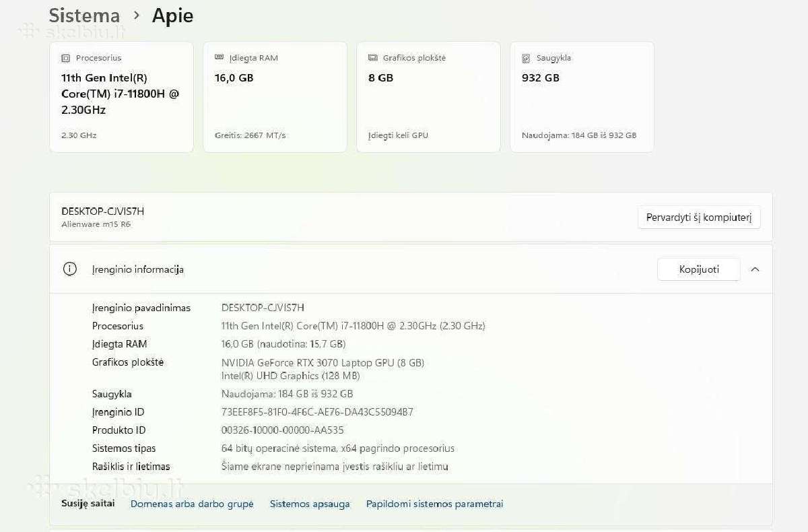This screenshot has width=808, height=532.
Task: Rename PC with Pervardyti šį kompiuterį
Action: pos(699,218)
